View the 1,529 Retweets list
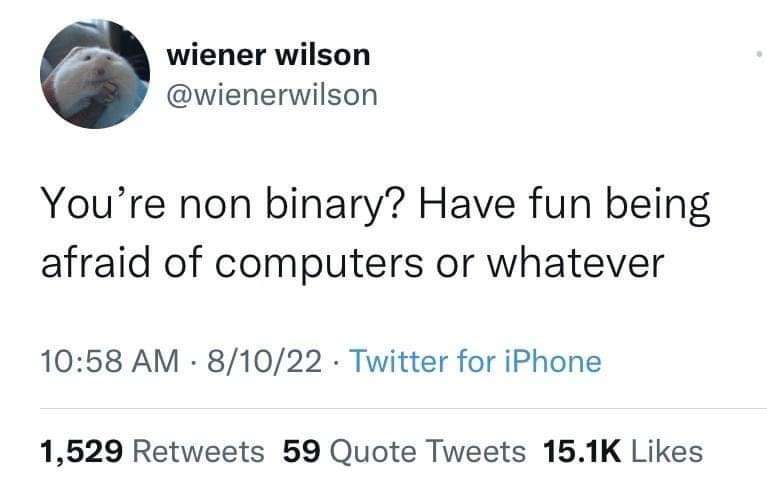 click(152, 451)
